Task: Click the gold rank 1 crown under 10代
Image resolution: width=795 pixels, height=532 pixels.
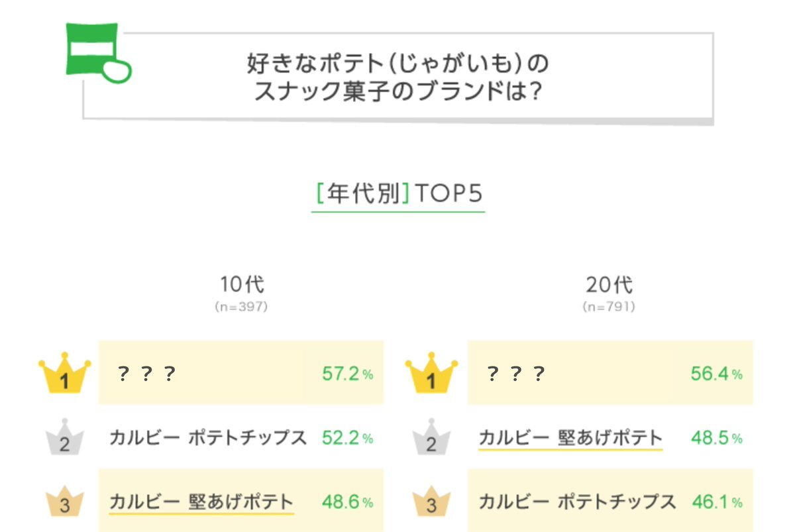Action: [64, 376]
